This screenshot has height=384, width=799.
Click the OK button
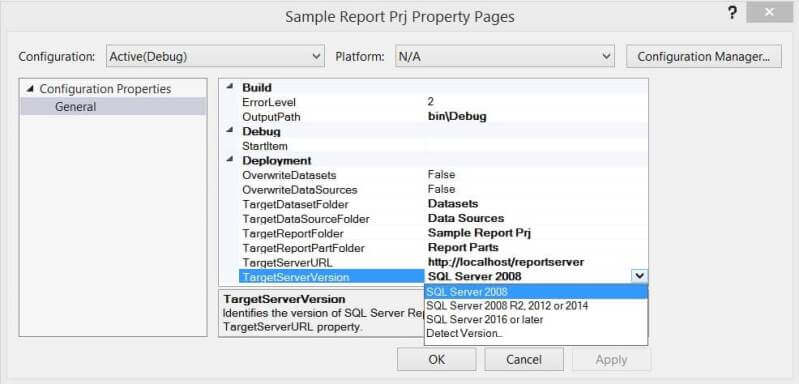437,360
